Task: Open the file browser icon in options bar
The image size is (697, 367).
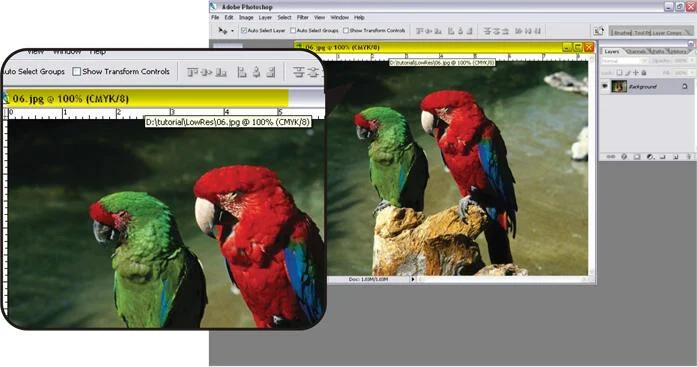Action: pyautogui.click(x=599, y=31)
